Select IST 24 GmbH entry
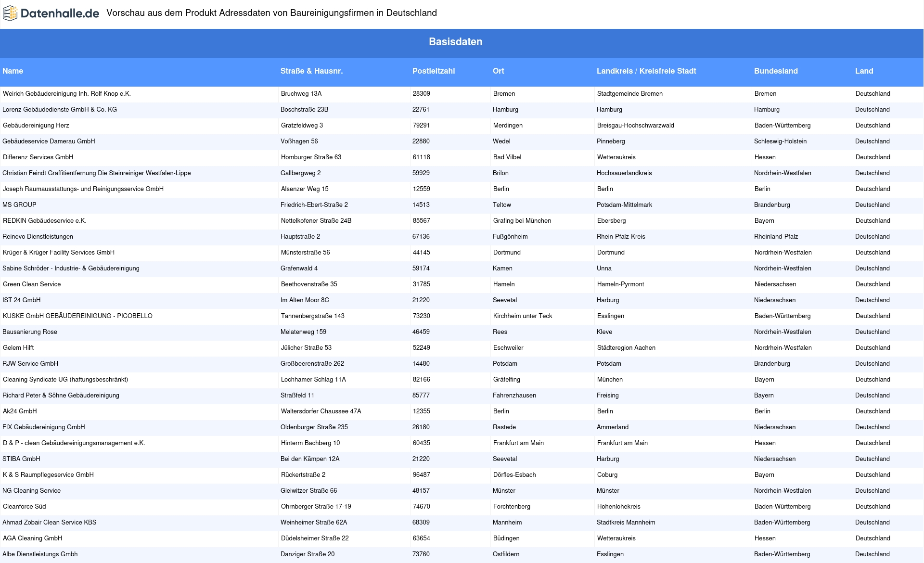 pyautogui.click(x=21, y=300)
